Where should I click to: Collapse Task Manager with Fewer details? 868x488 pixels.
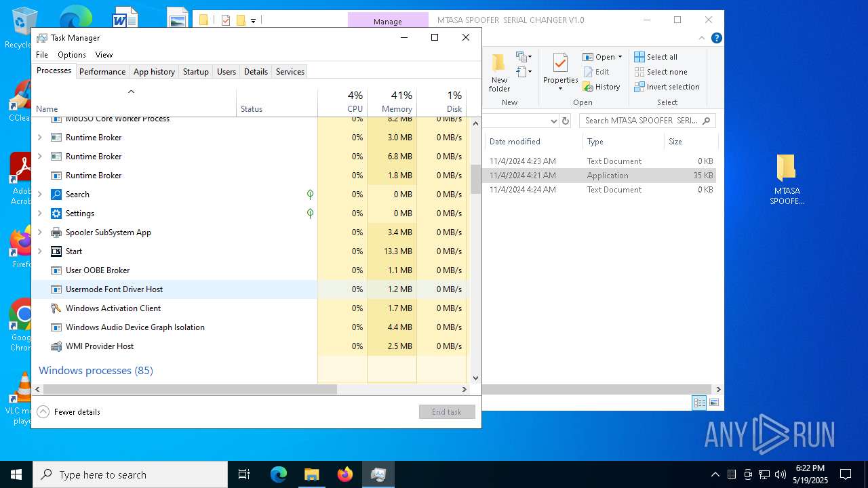(x=68, y=411)
